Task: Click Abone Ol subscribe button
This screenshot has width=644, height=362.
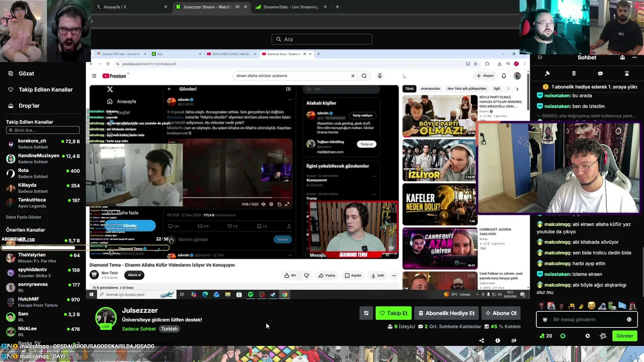Action: 501,313
